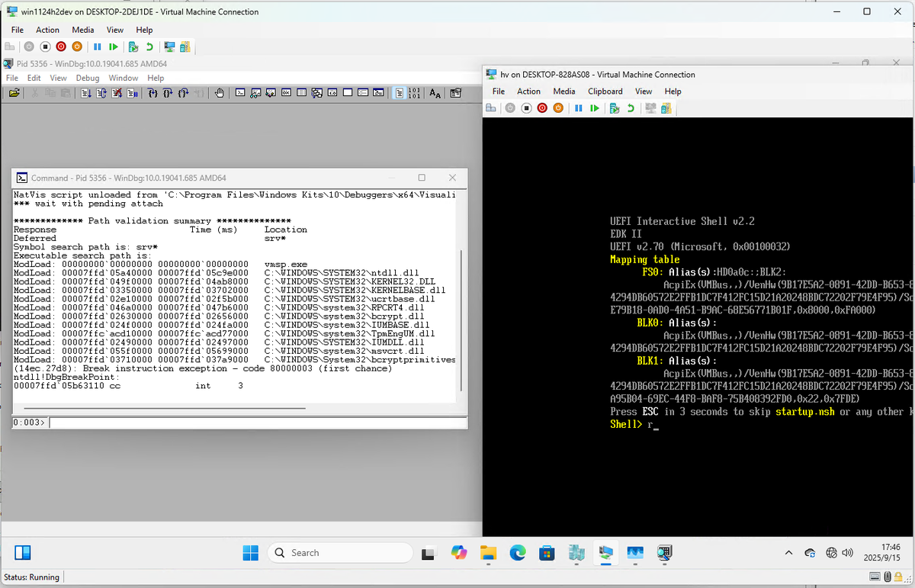Open the Scratch Pad window via the toolbar icon

click(x=348, y=93)
